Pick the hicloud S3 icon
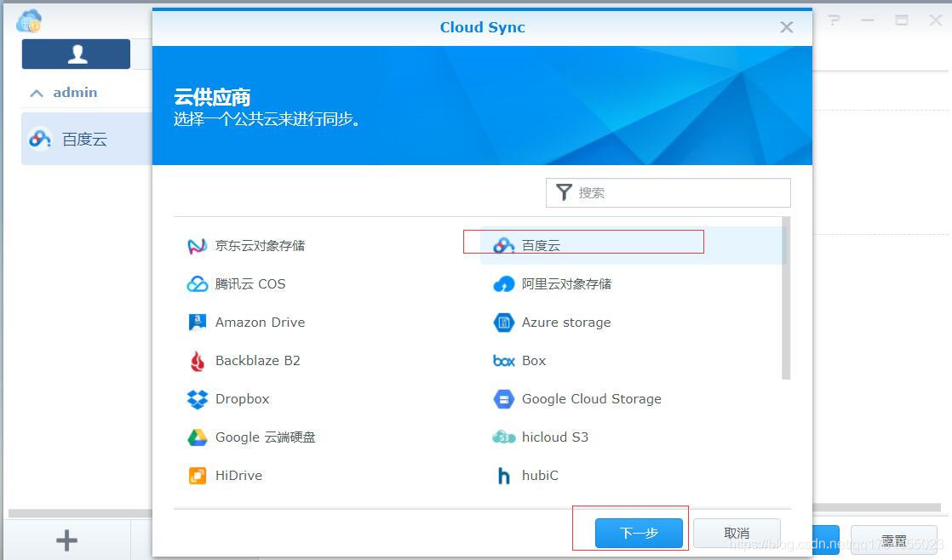Image resolution: width=952 pixels, height=560 pixels. 503,437
